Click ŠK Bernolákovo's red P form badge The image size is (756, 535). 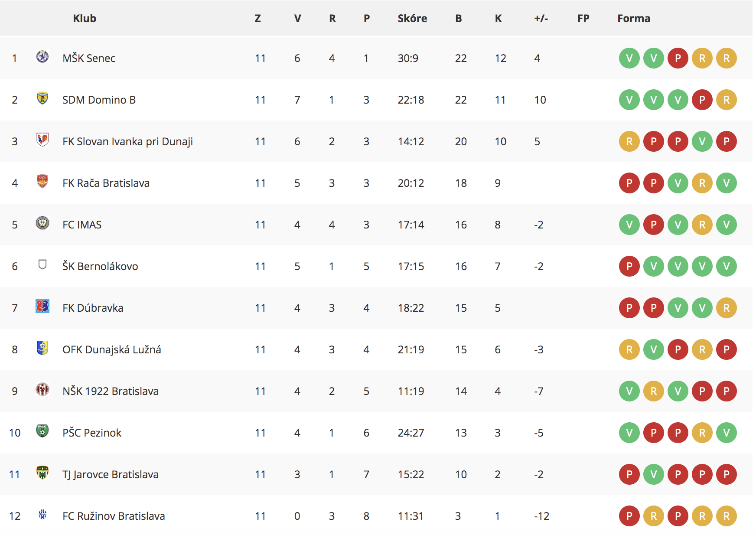tap(629, 266)
